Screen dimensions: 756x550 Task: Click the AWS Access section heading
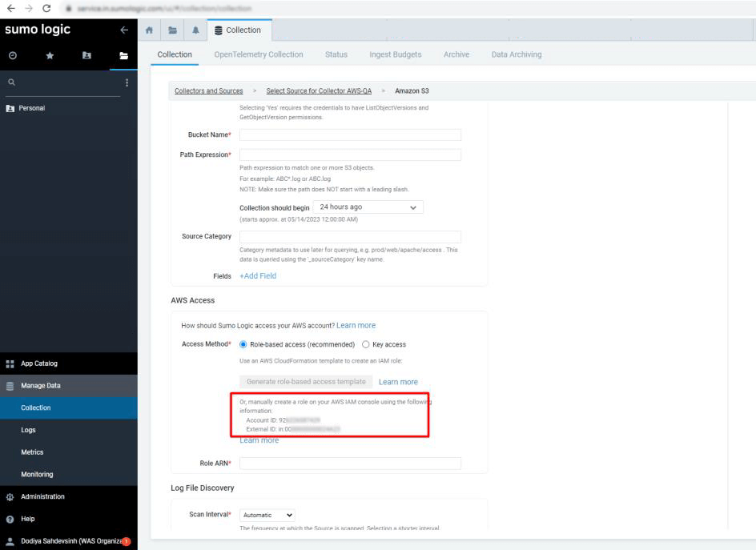point(193,300)
